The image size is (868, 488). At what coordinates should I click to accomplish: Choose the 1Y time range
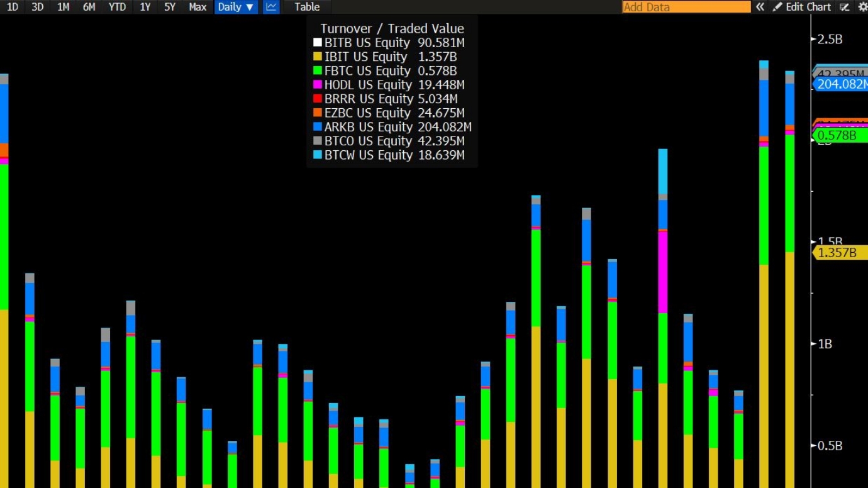pos(145,7)
